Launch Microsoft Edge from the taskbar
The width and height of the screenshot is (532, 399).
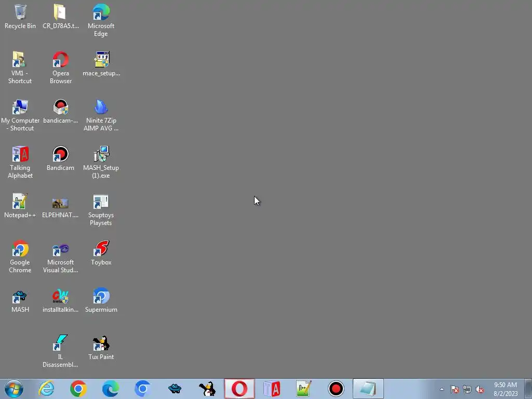point(110,389)
